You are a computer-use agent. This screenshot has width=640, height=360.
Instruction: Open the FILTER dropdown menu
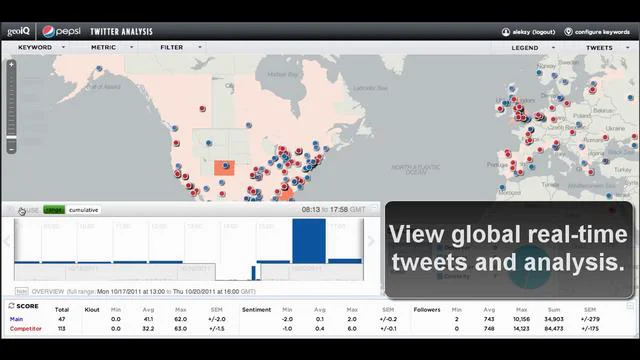click(x=181, y=47)
